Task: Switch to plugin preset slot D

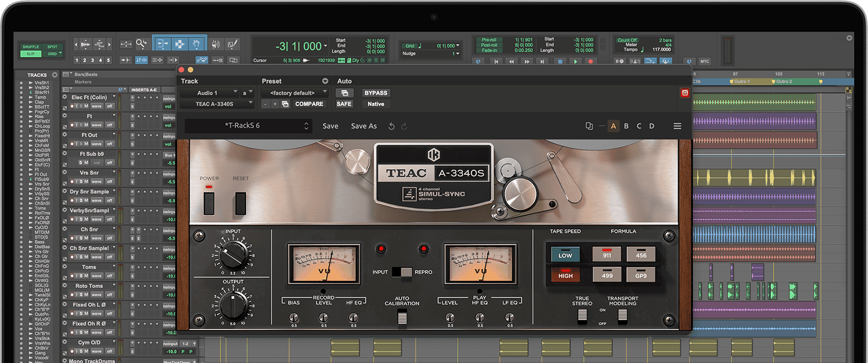Action: click(x=652, y=126)
